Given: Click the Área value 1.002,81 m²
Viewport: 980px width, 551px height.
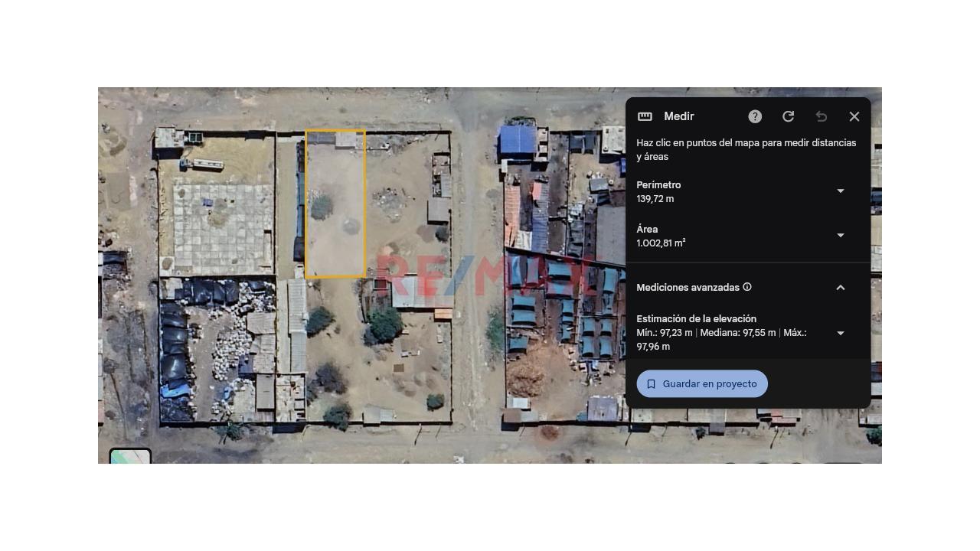Looking at the screenshot, I should click(x=661, y=243).
